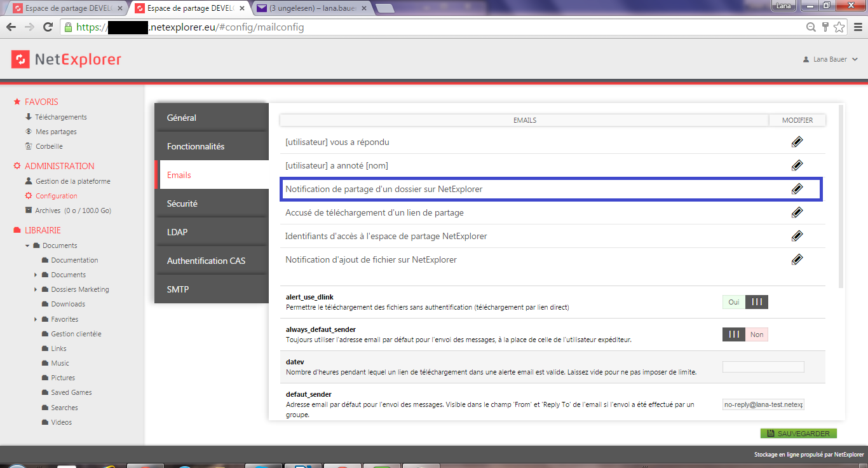Image resolution: width=868 pixels, height=468 pixels.
Task: Switch to the Sécurité settings tab
Action: click(x=182, y=203)
